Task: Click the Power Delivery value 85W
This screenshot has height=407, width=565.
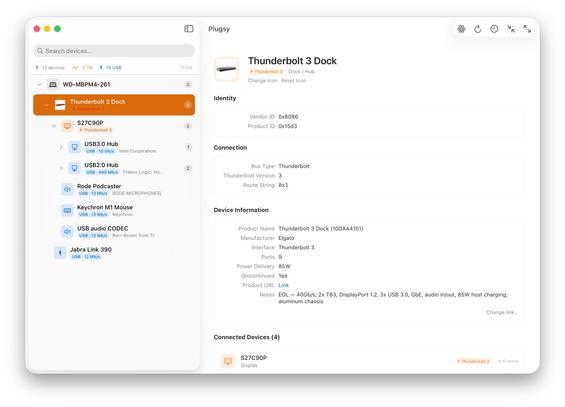Action: [284, 266]
